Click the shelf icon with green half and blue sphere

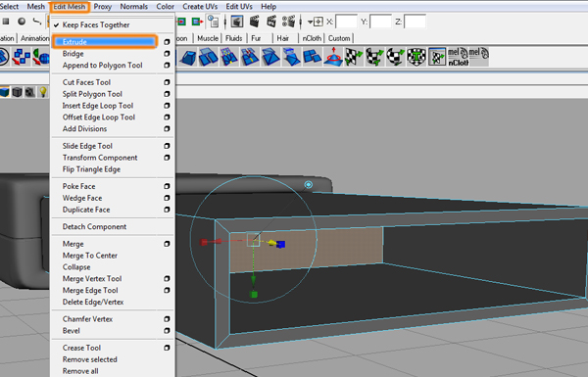tap(41, 58)
